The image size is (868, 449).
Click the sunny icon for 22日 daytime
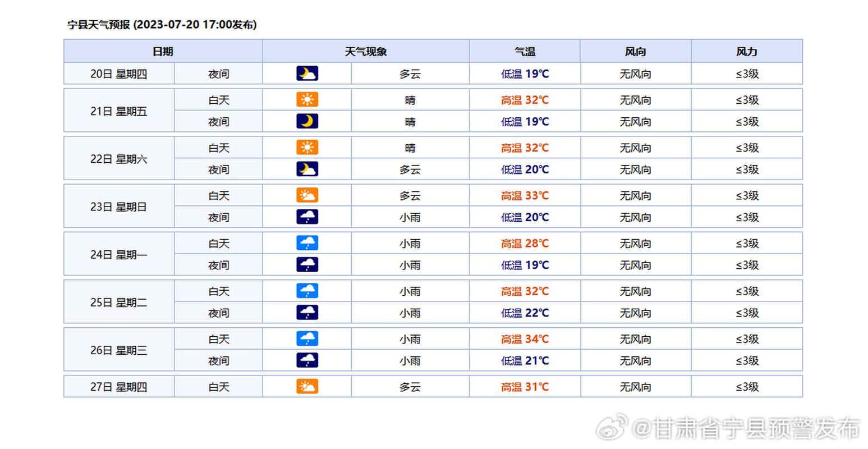(307, 147)
